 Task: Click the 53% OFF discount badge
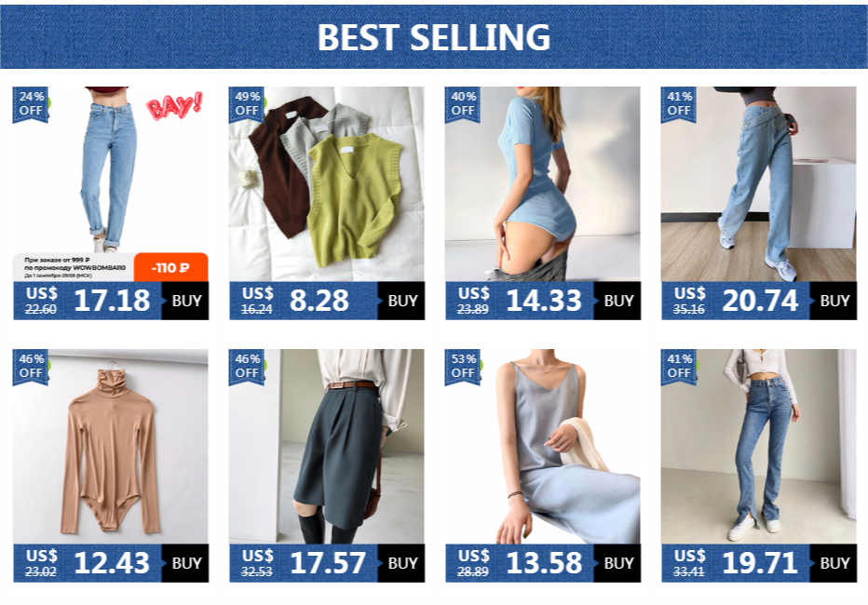coord(462,366)
